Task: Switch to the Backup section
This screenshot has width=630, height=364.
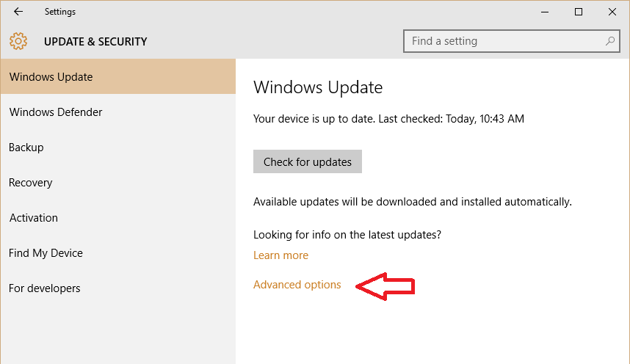Action: pos(118,147)
